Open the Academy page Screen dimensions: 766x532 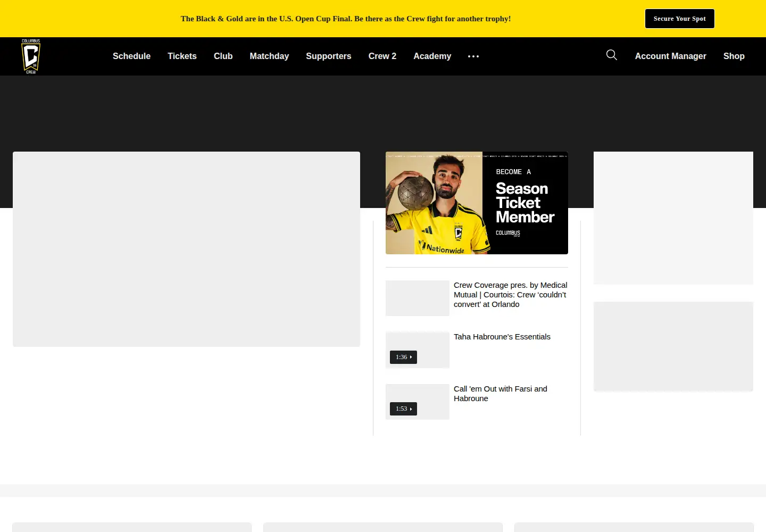pyautogui.click(x=432, y=56)
